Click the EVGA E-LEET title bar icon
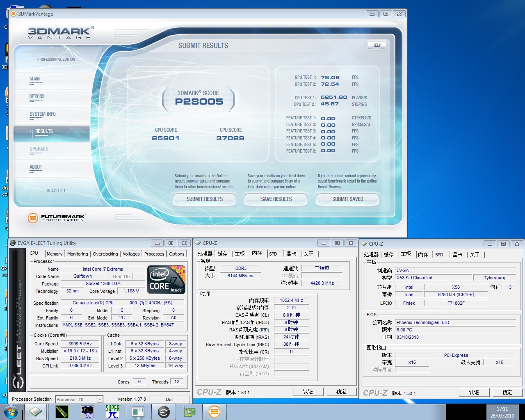The height and width of the screenshot is (420, 525). coord(13,243)
